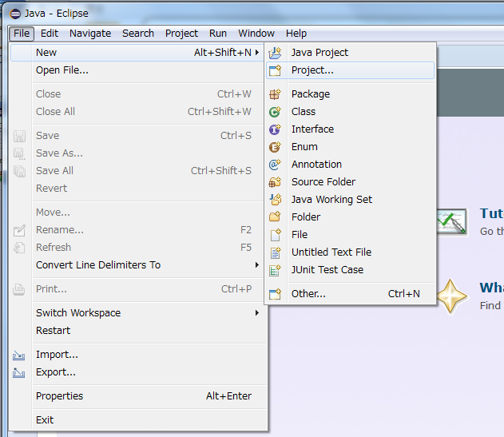Select Java Project in New submenu
This screenshot has width=504, height=437.
(x=350, y=53)
